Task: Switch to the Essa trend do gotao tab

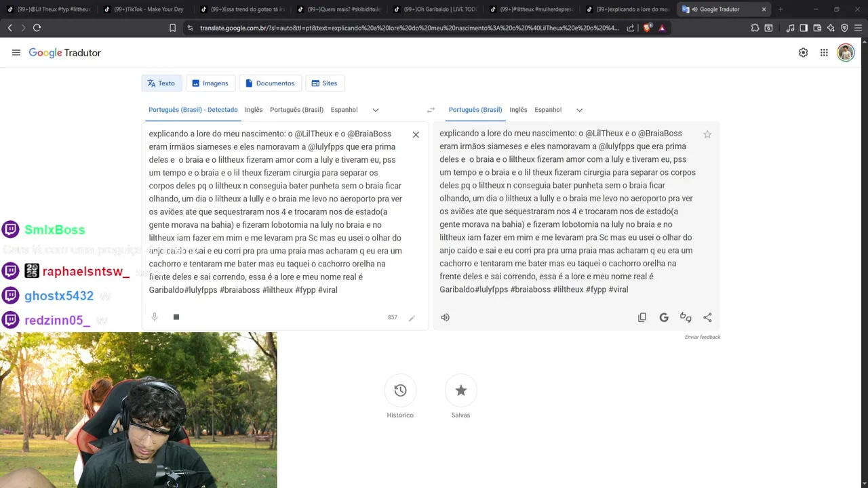Action: point(242,9)
